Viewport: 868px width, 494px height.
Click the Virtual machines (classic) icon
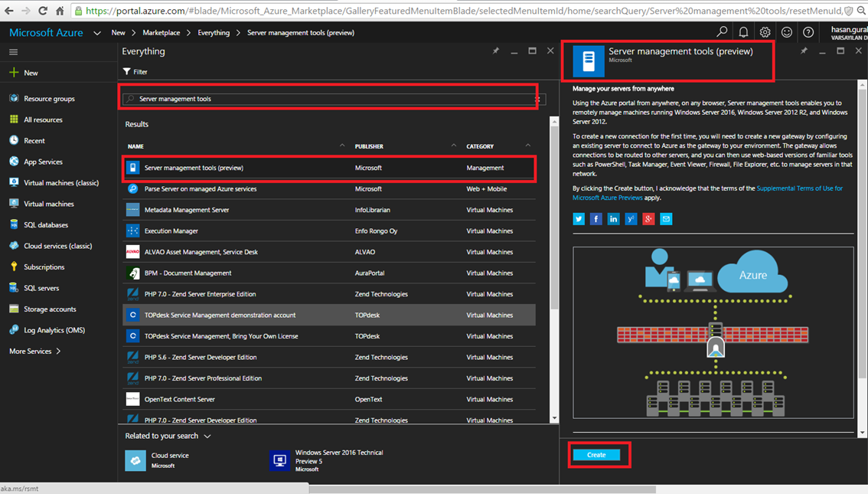tap(14, 183)
